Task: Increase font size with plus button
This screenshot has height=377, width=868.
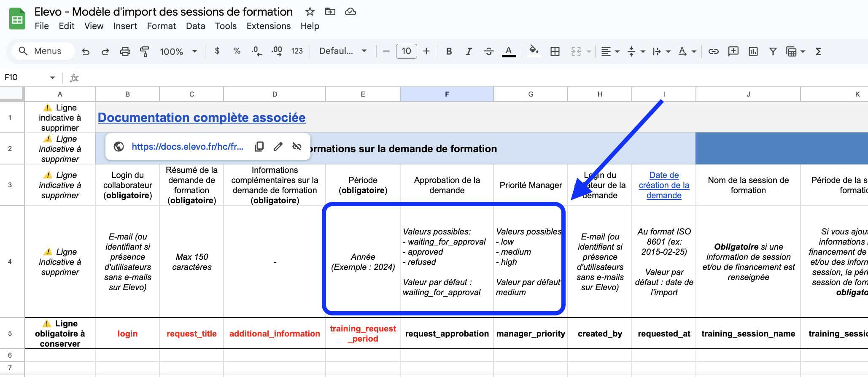Action: [x=426, y=51]
